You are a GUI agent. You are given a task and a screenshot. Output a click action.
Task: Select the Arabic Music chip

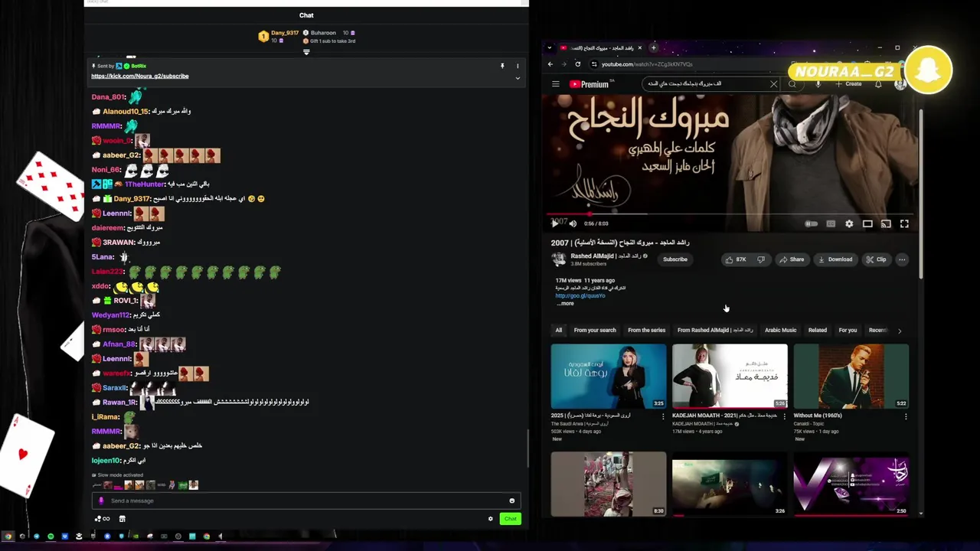point(780,330)
